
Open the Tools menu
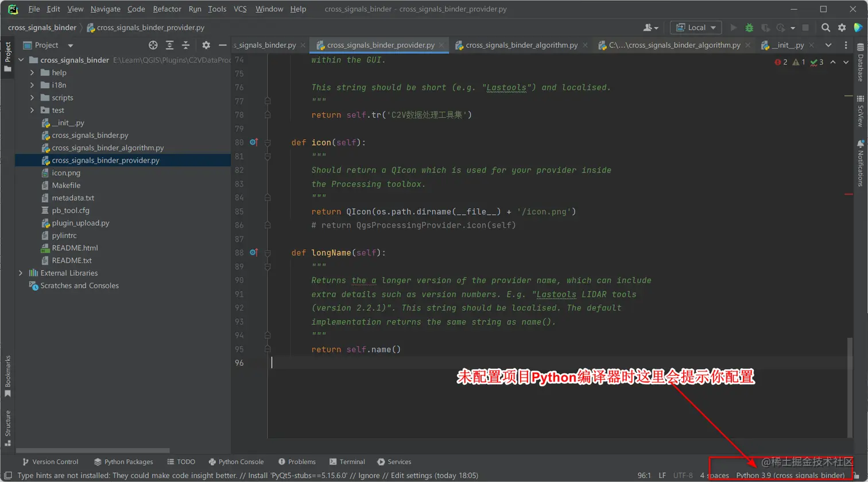point(217,9)
